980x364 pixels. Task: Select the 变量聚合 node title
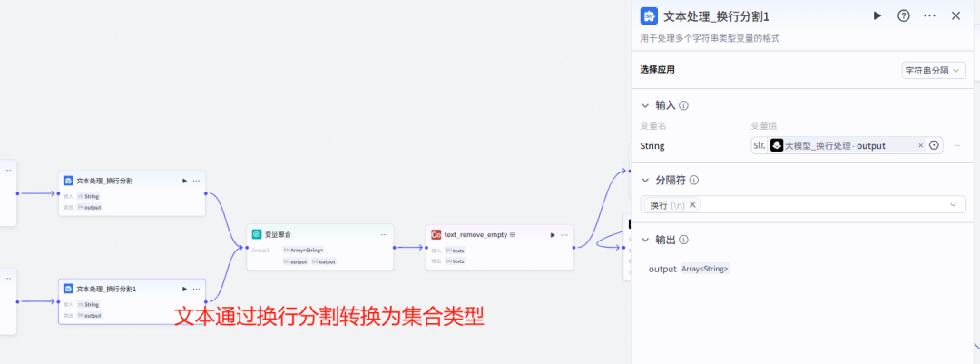pos(278,234)
